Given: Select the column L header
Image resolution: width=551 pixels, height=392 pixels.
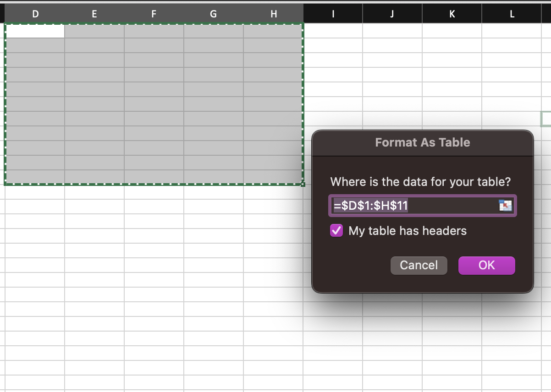Looking at the screenshot, I should click(x=512, y=14).
